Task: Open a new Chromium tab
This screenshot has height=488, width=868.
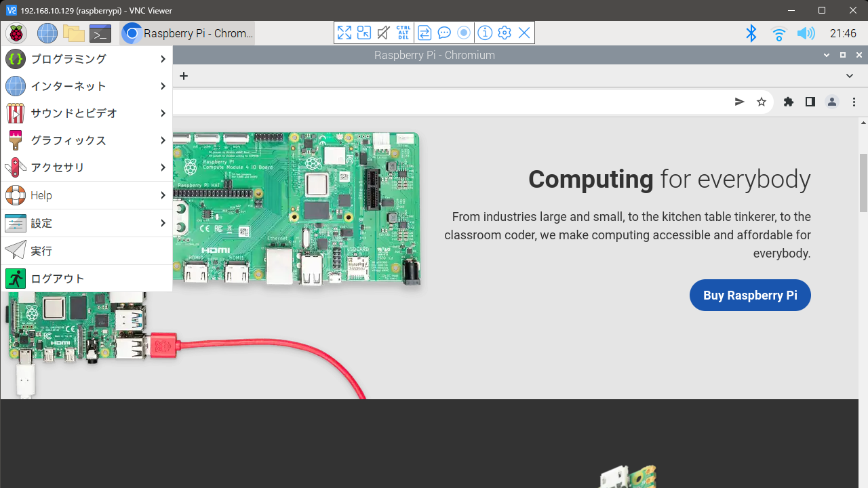Action: click(184, 76)
